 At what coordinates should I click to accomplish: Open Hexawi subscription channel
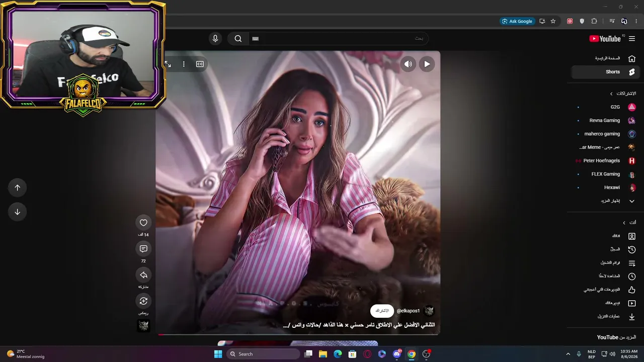coord(605,188)
